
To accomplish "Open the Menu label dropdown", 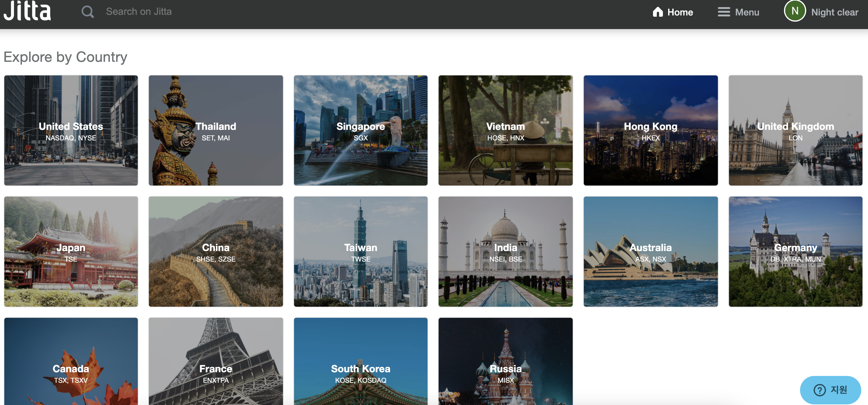I will pos(747,12).
